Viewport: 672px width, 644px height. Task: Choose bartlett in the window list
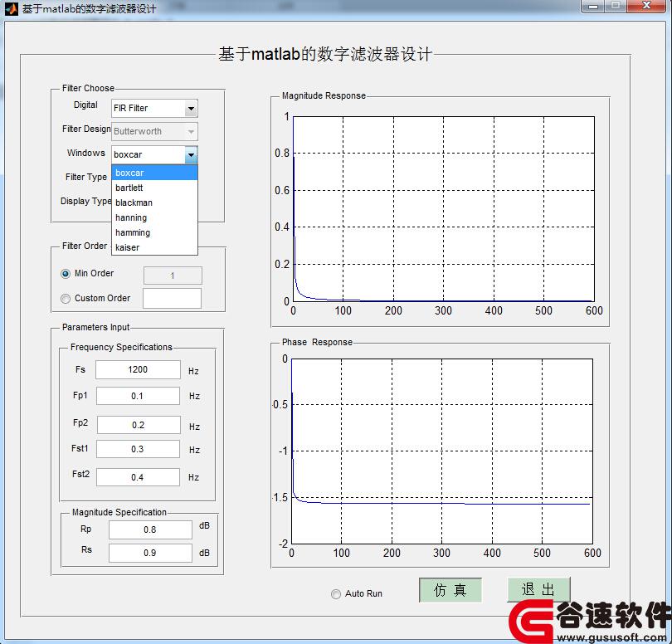pyautogui.click(x=154, y=188)
